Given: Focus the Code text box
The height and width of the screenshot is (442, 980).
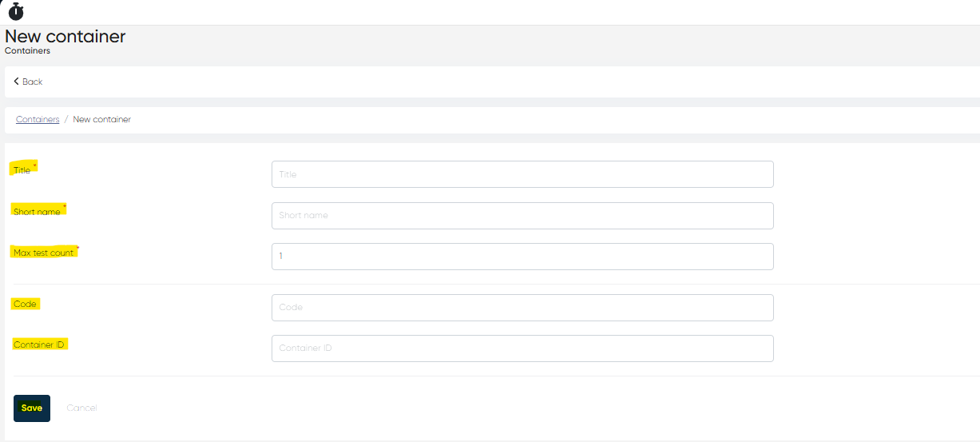Looking at the screenshot, I should click(522, 308).
